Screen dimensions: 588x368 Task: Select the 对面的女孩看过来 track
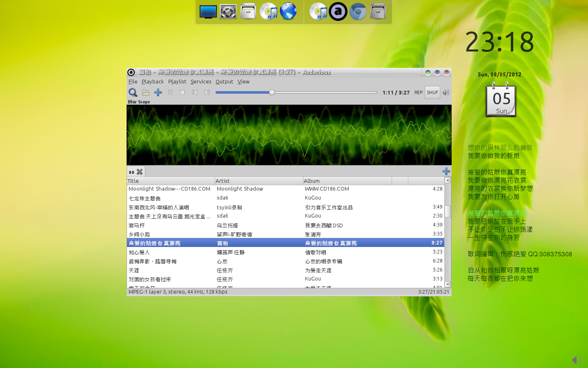pos(285,279)
